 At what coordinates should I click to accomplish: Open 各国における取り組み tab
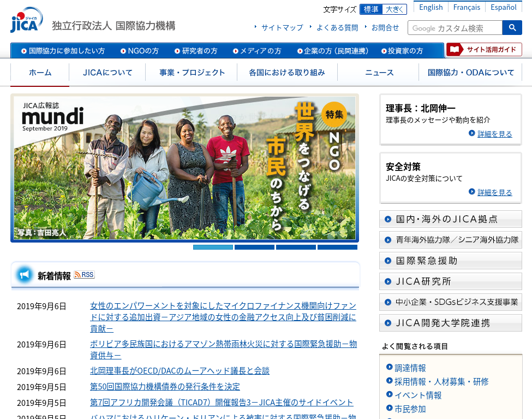(287, 72)
